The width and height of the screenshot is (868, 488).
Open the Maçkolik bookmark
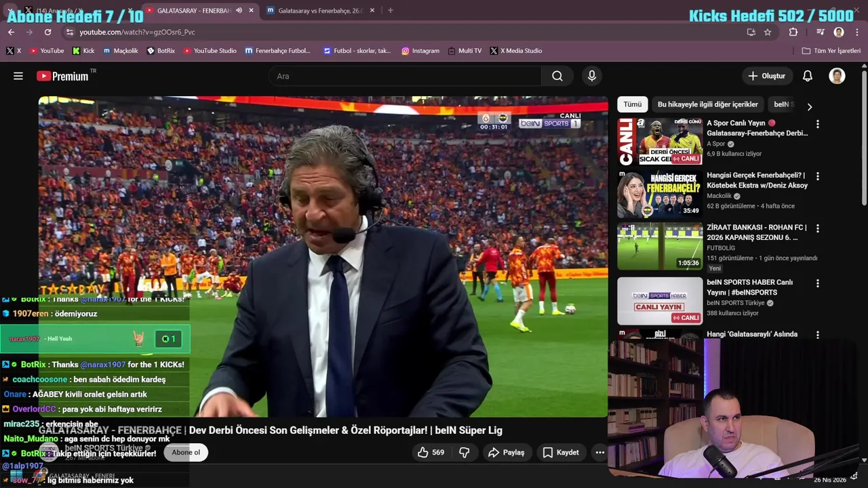point(121,51)
